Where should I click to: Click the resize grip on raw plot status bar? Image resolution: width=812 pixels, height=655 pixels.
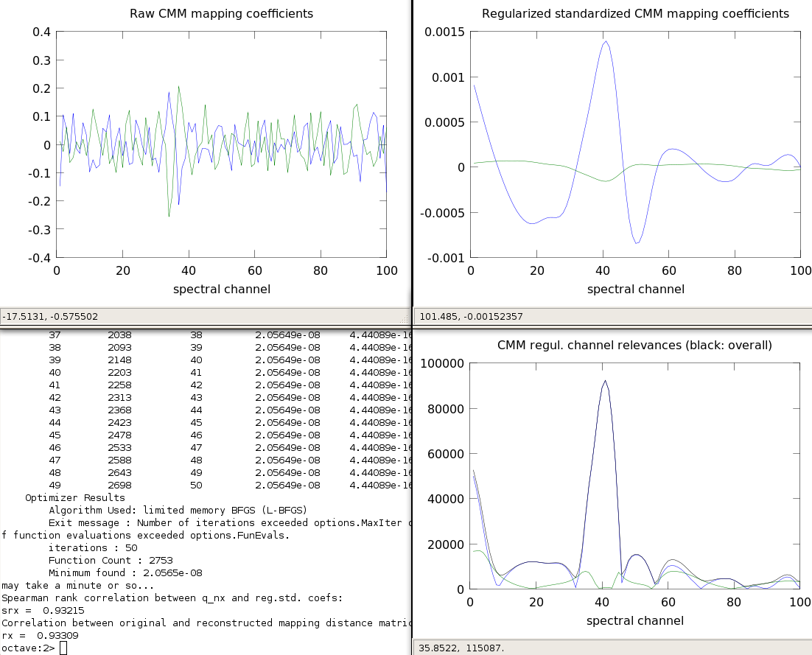(404, 318)
